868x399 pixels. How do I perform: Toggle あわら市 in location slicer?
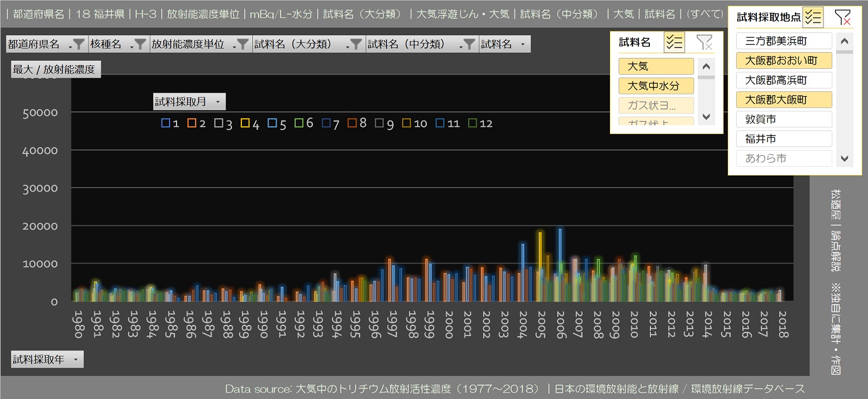click(x=784, y=158)
